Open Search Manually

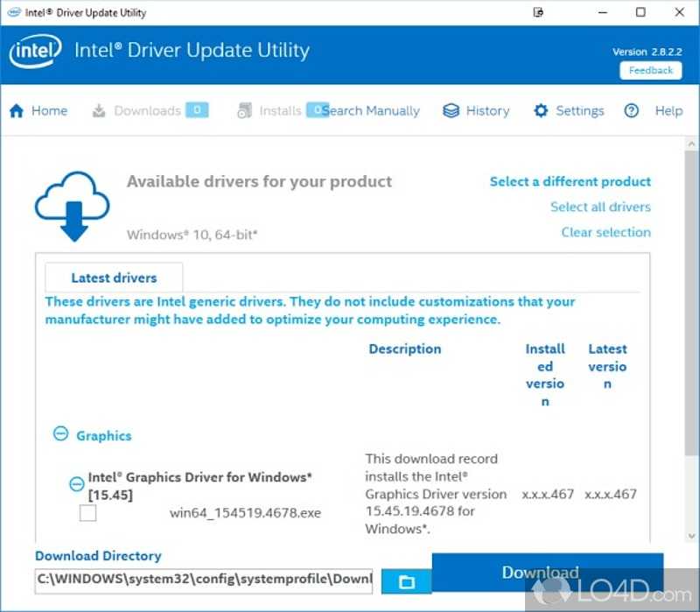(371, 111)
